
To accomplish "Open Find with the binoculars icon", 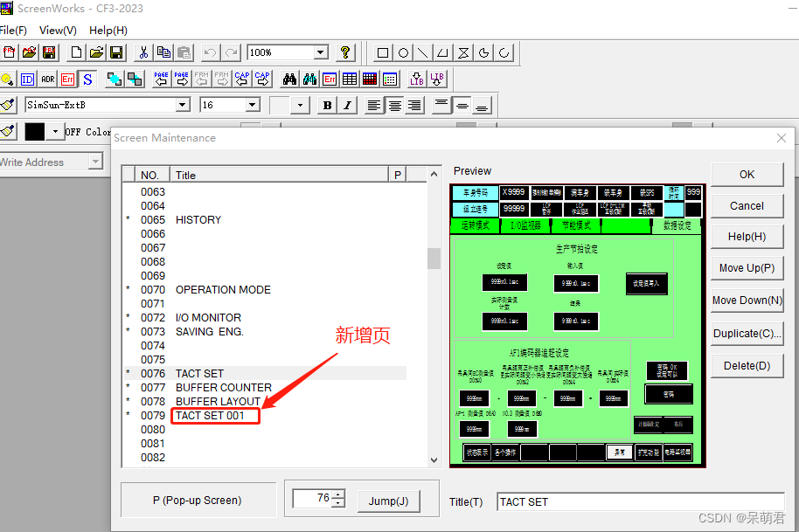I will [x=290, y=79].
